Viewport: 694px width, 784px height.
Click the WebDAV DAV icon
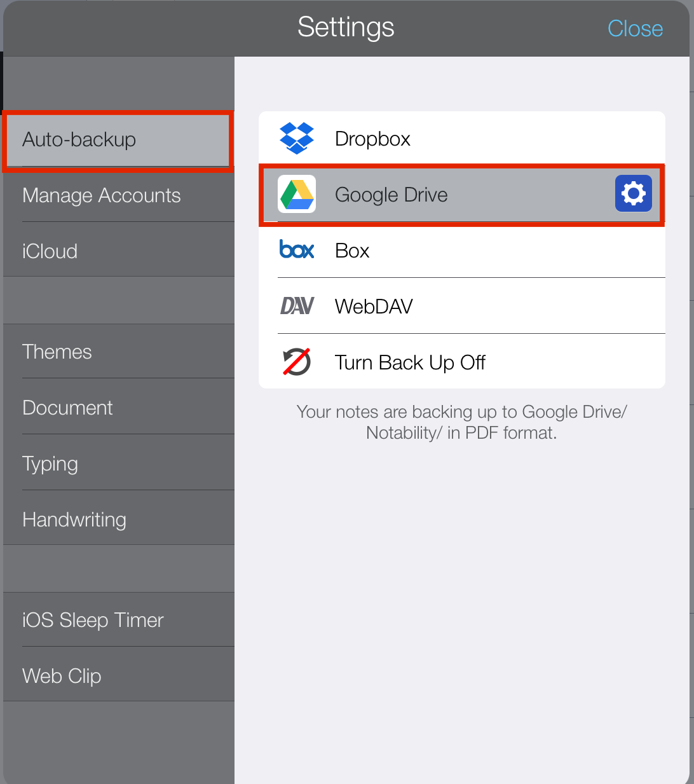pos(297,306)
